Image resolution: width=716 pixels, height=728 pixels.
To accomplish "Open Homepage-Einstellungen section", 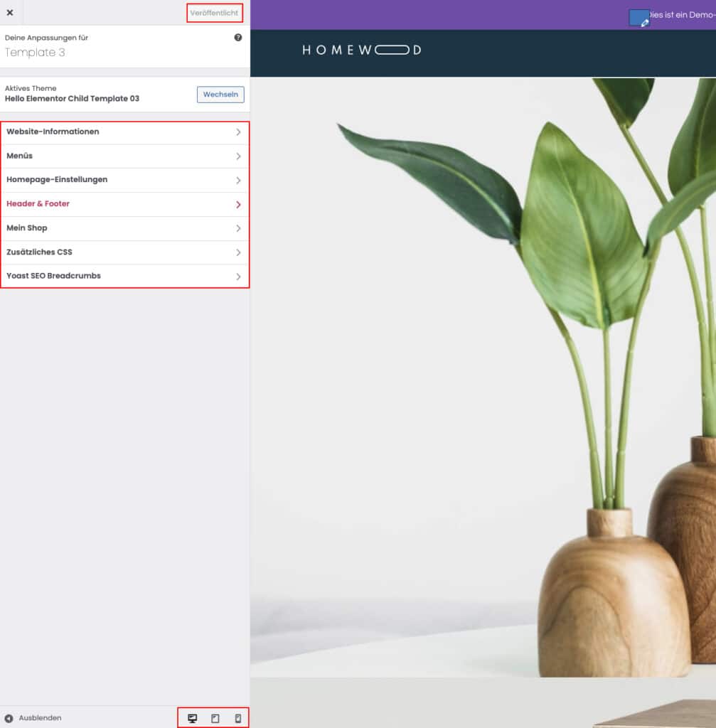I will pos(57,180).
